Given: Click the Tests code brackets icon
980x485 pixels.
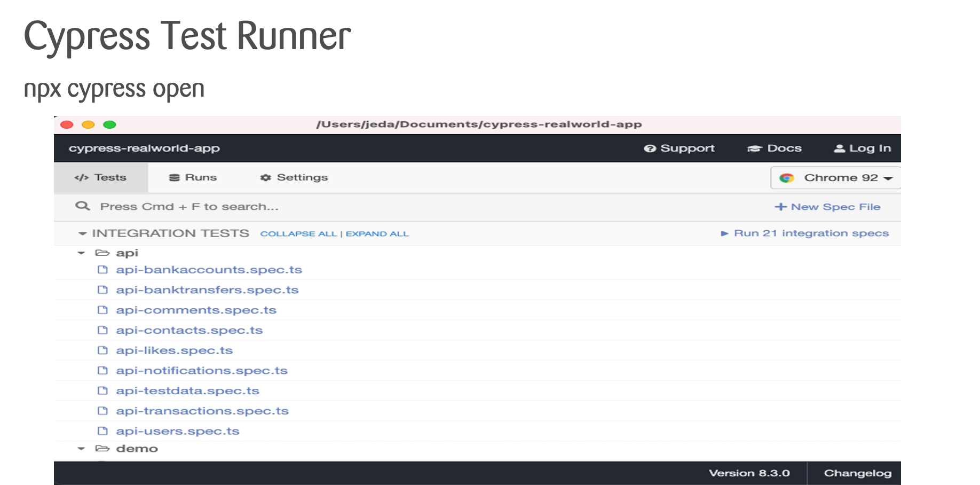Looking at the screenshot, I should coord(82,178).
